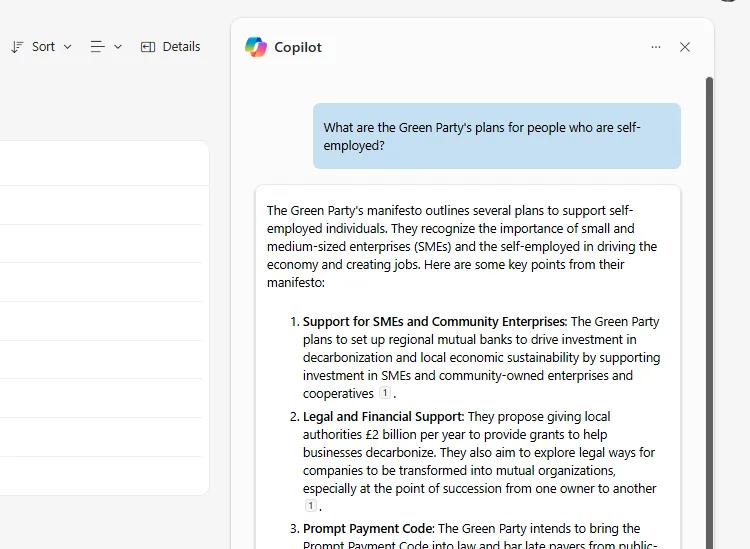The width and height of the screenshot is (750, 549).
Task: Click the Copilot panel vertical scrollbar
Action: (x=710, y=300)
